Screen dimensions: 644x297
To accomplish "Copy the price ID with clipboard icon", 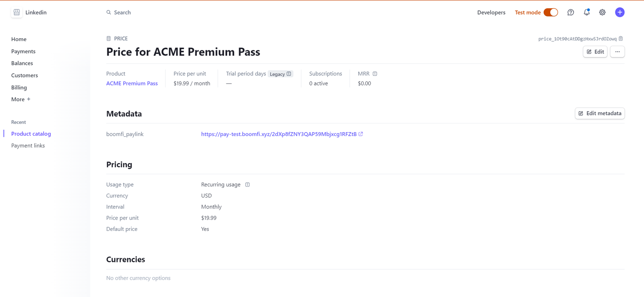I will 621,39.
